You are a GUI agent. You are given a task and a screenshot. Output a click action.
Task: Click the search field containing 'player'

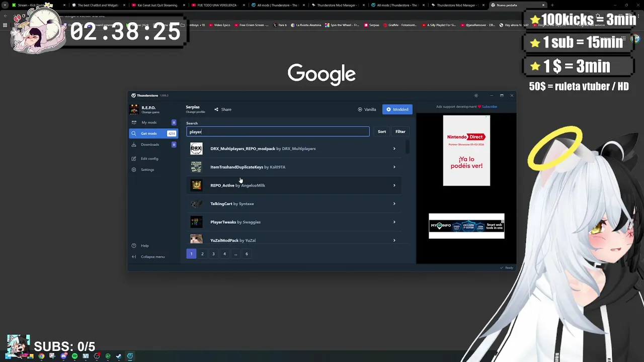278,132
